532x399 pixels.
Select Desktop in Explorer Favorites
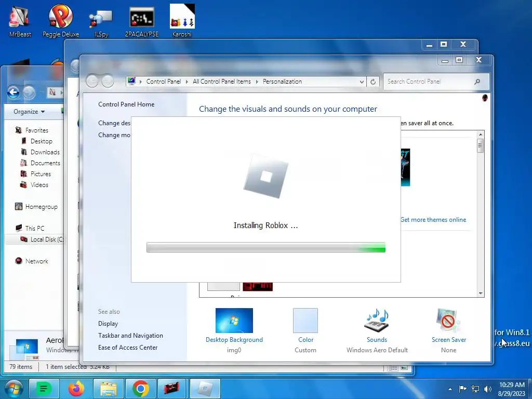(42, 141)
